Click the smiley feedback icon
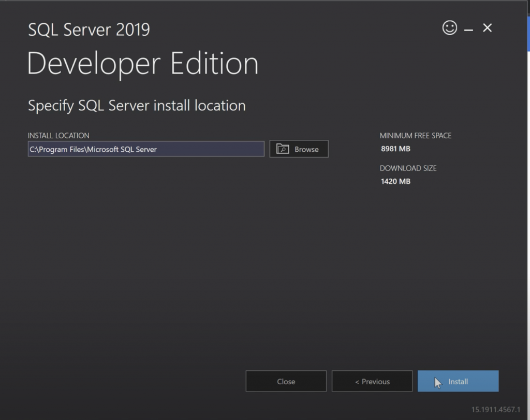 (450, 28)
